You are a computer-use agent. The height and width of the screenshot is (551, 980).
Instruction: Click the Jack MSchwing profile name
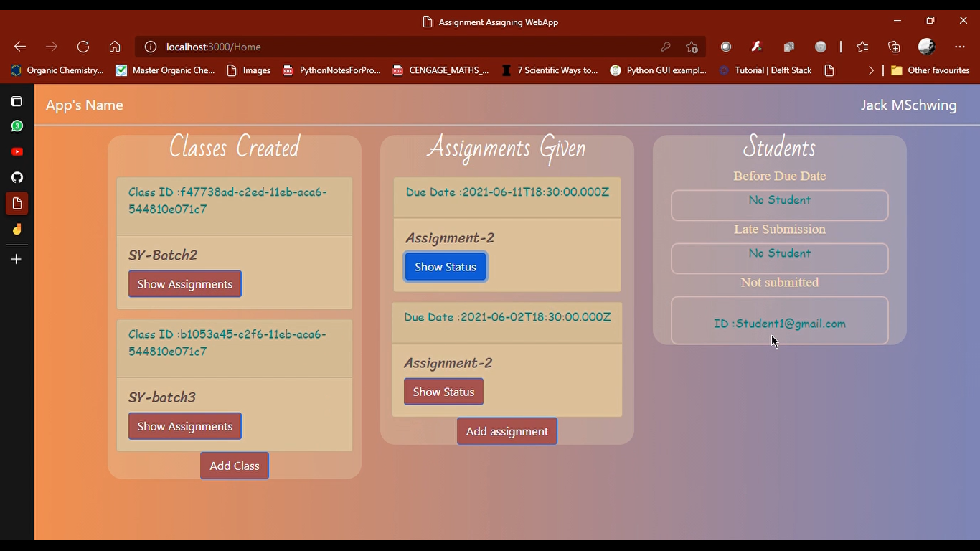point(908,105)
